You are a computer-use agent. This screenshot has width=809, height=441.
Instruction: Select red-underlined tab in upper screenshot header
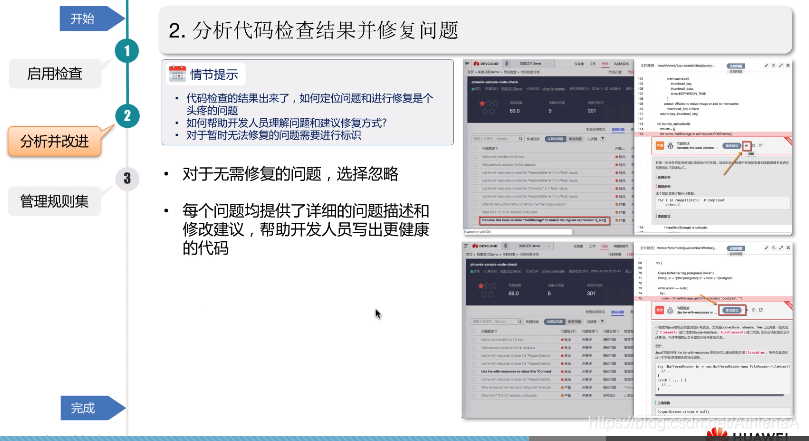coord(605,64)
